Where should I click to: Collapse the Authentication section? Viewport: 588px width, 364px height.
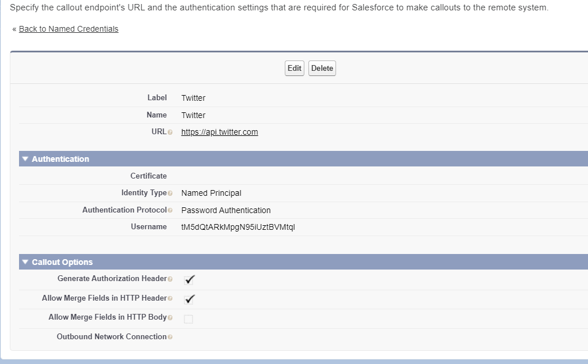coord(25,159)
